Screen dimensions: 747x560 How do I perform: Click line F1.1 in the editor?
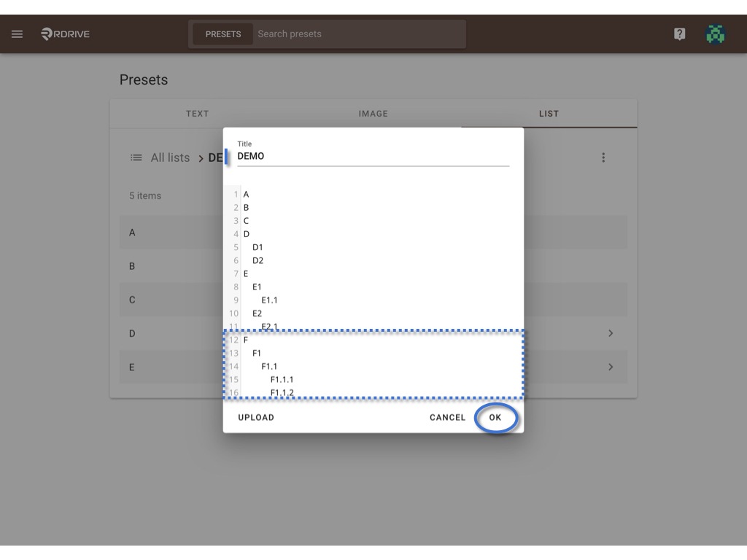pyautogui.click(x=269, y=366)
